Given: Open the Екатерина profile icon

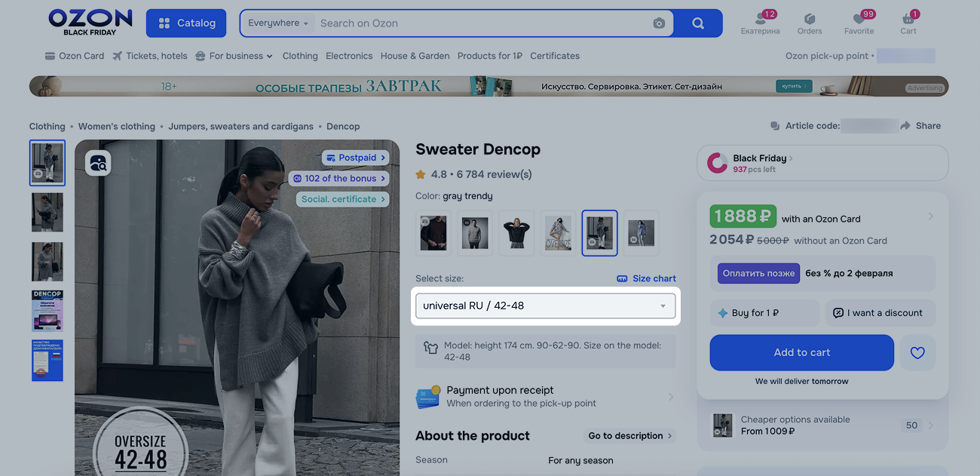Looking at the screenshot, I should point(760,23).
